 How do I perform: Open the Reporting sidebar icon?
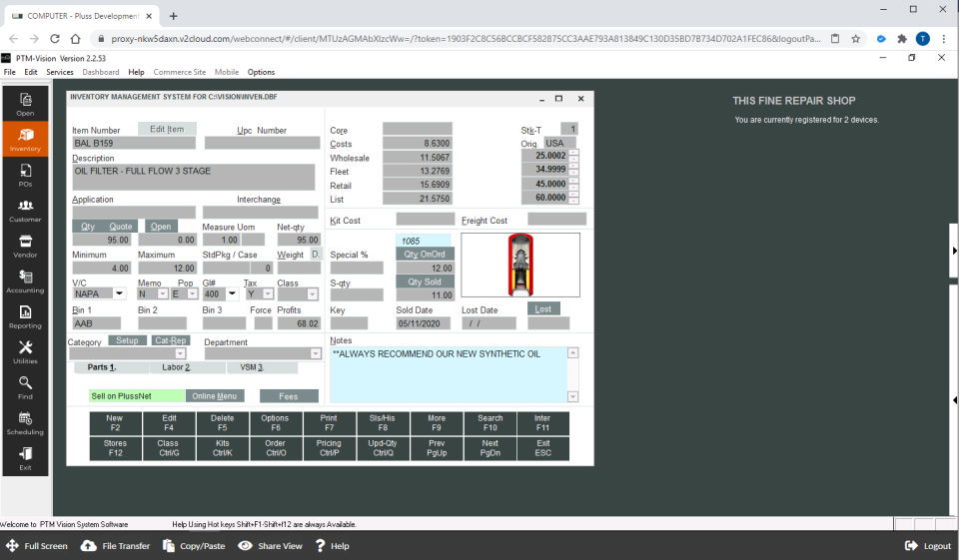tap(25, 316)
